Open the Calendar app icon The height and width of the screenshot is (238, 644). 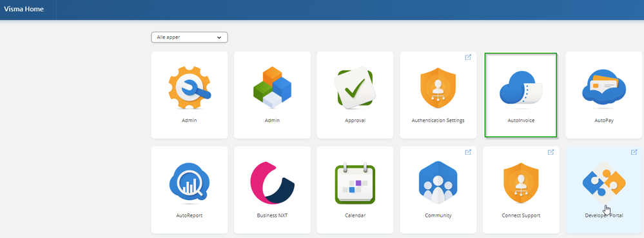point(355,183)
